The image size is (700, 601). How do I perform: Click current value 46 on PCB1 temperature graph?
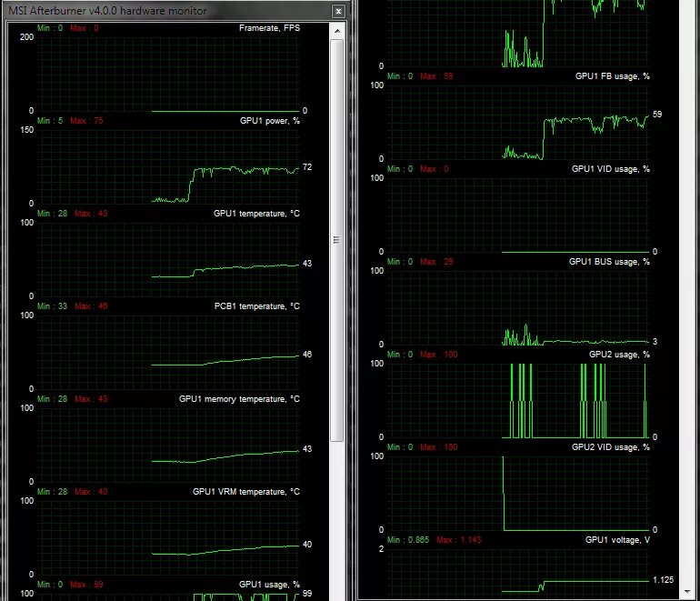(307, 355)
